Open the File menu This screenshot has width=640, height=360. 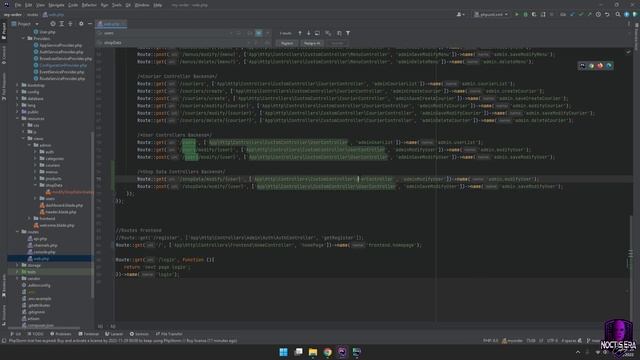pos(18,5)
